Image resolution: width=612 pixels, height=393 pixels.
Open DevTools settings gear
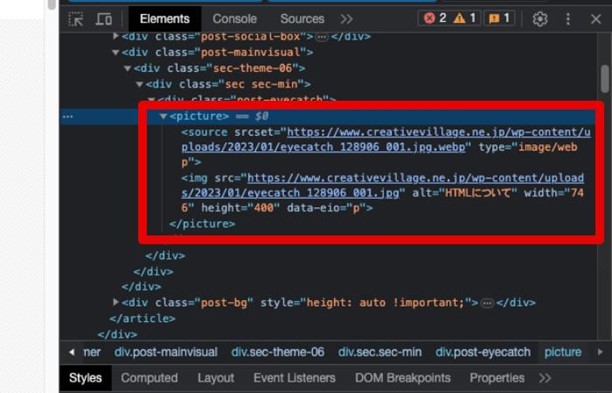click(x=540, y=19)
